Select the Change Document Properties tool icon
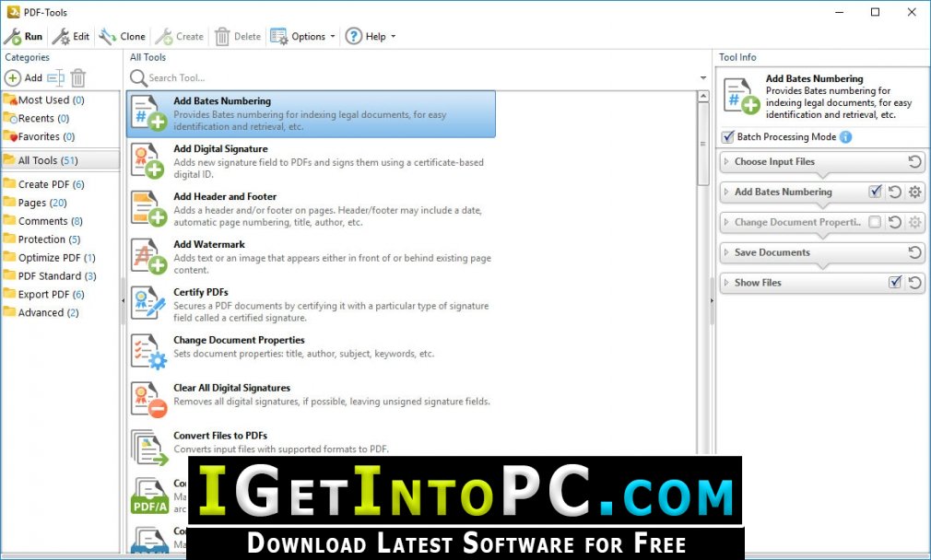This screenshot has width=931, height=560. pyautogui.click(x=148, y=353)
